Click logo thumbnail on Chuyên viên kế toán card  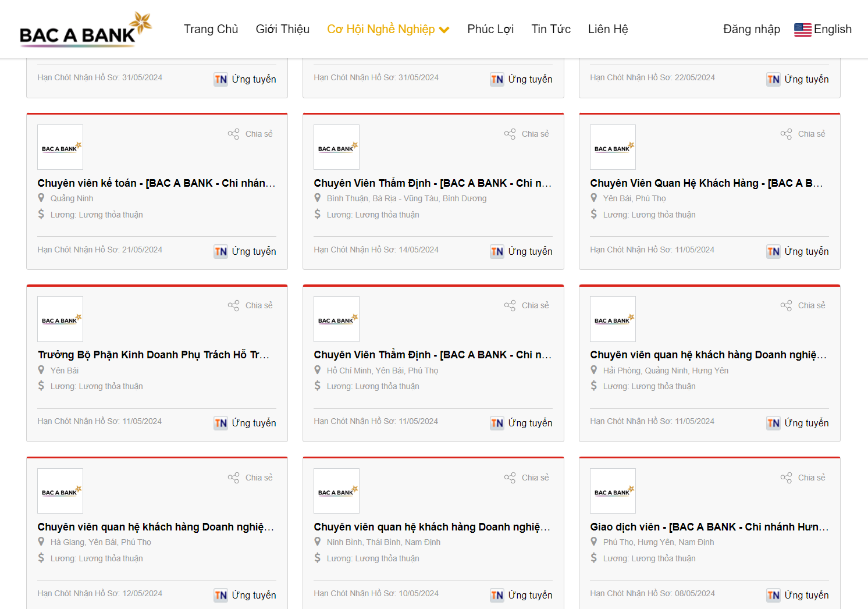tap(61, 147)
